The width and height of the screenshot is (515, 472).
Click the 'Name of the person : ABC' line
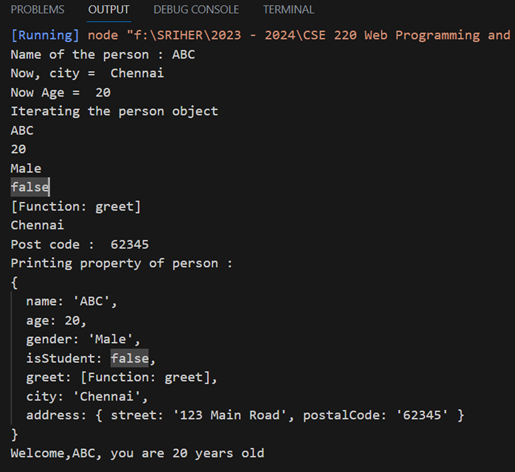click(103, 55)
